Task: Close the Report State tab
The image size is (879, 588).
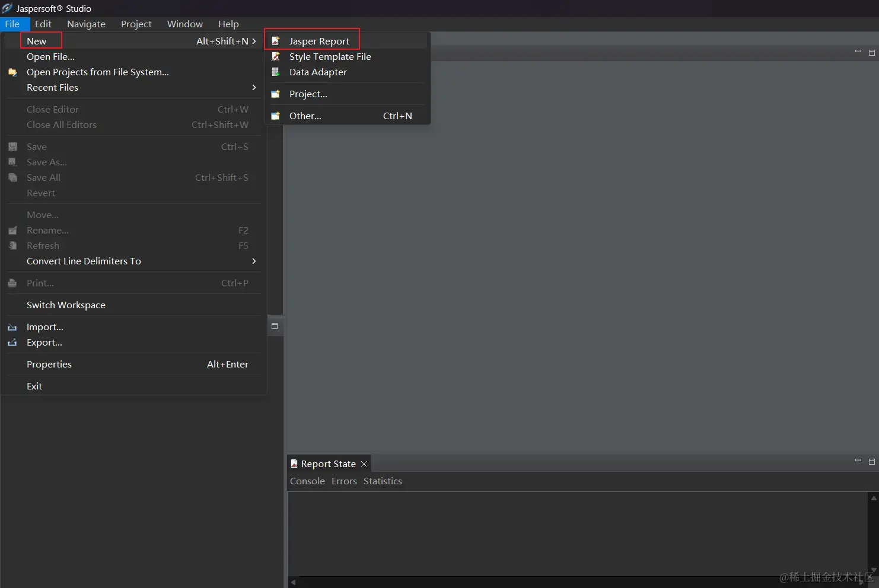Action: (364, 464)
